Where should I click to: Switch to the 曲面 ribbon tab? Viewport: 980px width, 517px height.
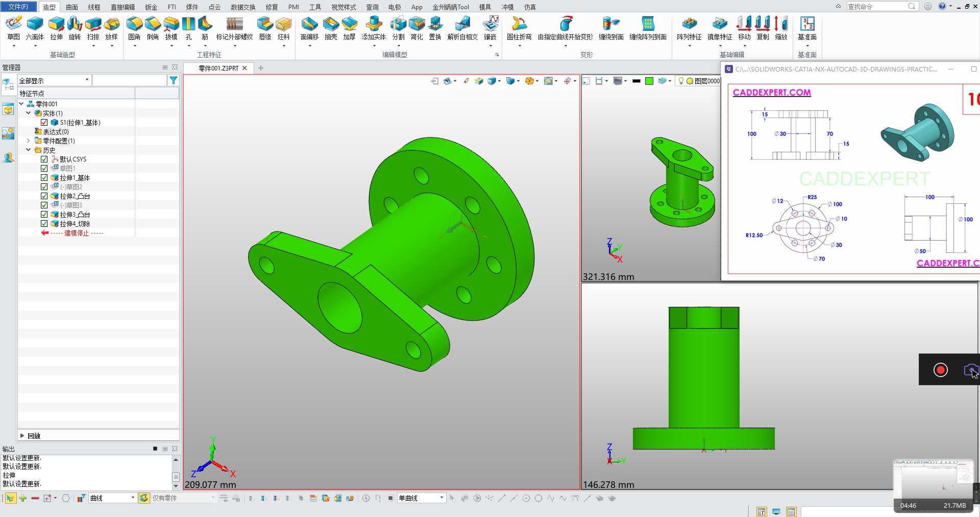click(x=72, y=7)
